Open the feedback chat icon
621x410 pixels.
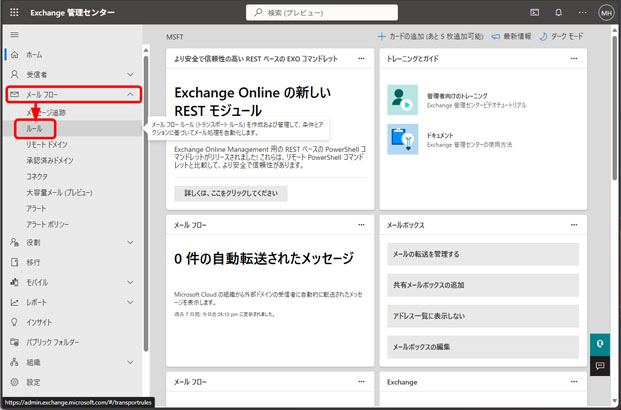point(600,365)
